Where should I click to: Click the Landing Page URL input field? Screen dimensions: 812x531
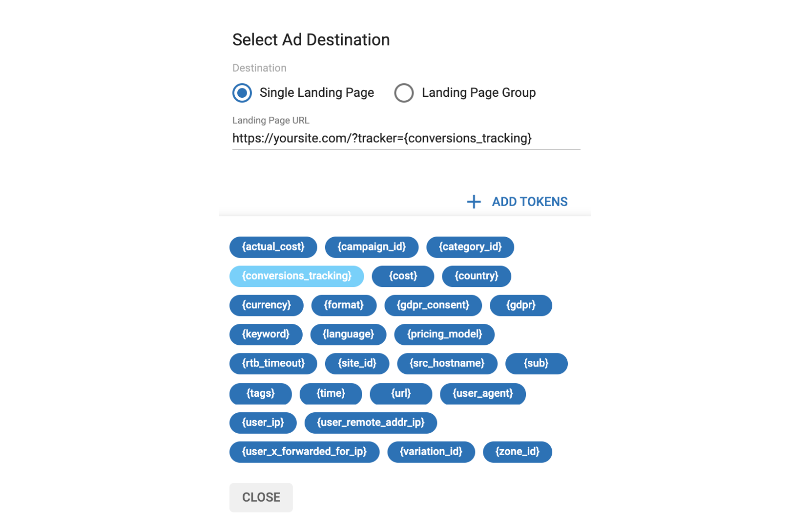[x=406, y=138]
